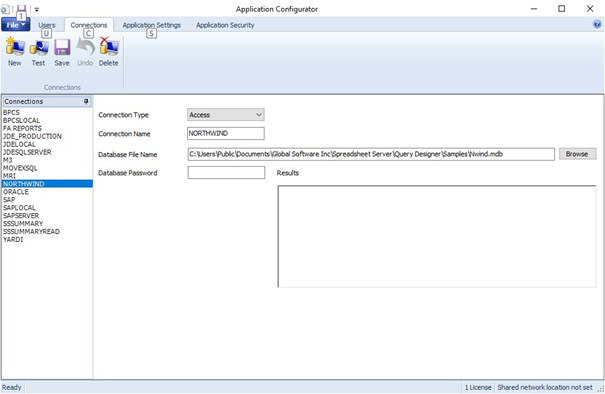Click the quick access save icon

click(x=21, y=8)
